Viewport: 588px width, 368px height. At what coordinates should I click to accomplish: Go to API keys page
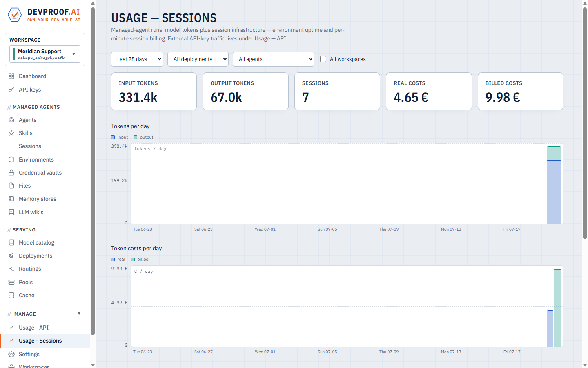coord(45,90)
